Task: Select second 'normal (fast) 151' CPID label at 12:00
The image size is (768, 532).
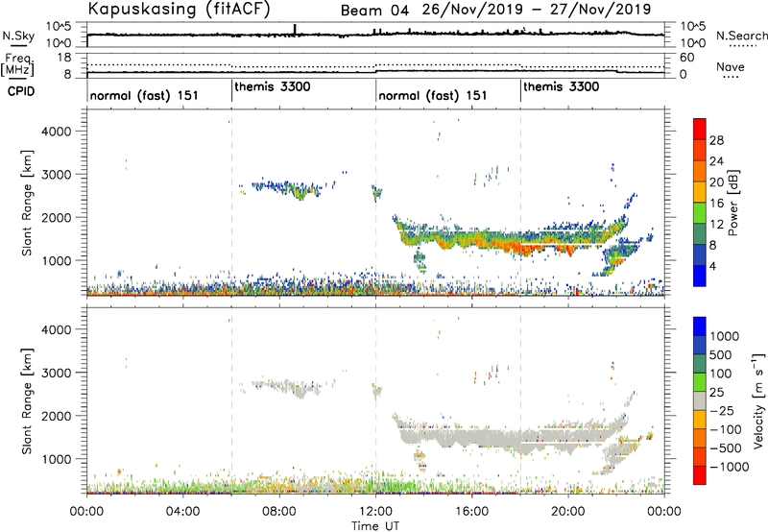Action: point(433,95)
